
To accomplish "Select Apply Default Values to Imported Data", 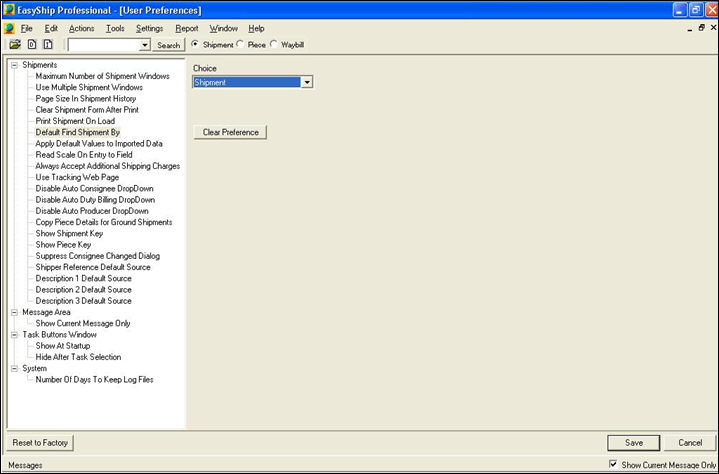I will coord(99,143).
